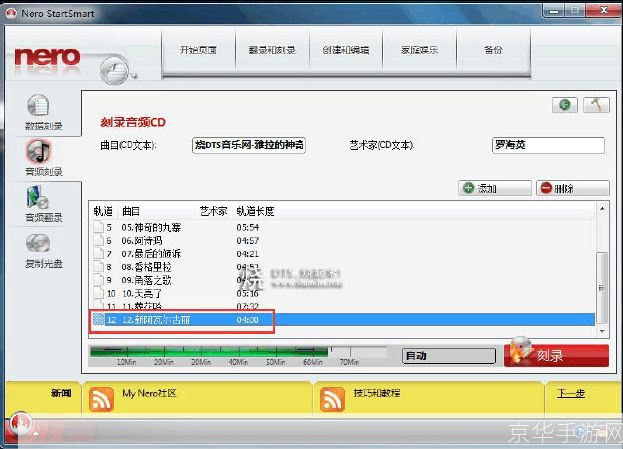Open the 自动 disc capacity dropdown

click(x=449, y=356)
